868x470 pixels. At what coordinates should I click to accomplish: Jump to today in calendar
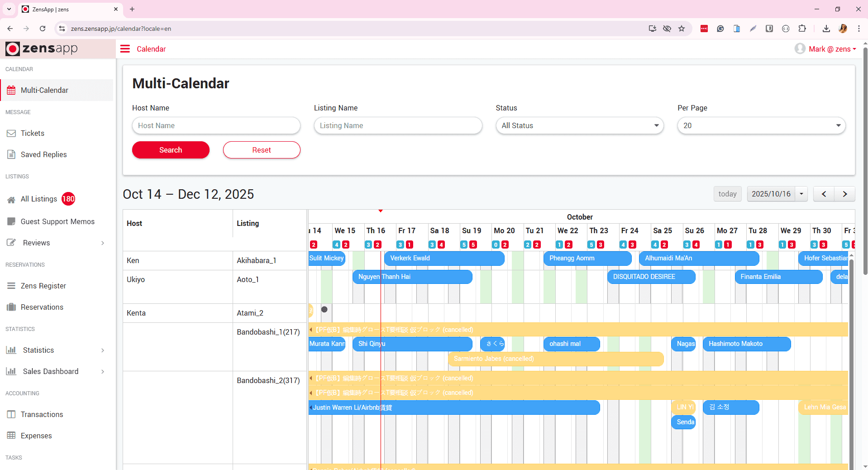tap(727, 194)
